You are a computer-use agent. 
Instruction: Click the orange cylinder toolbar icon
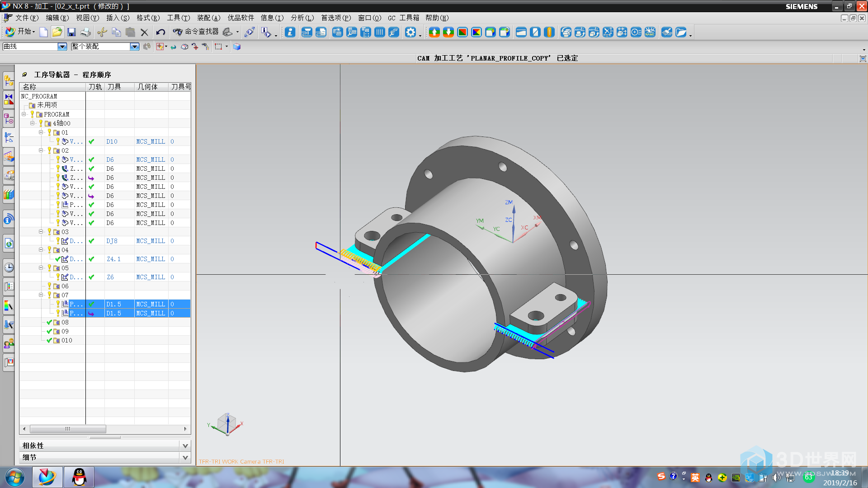(x=549, y=32)
